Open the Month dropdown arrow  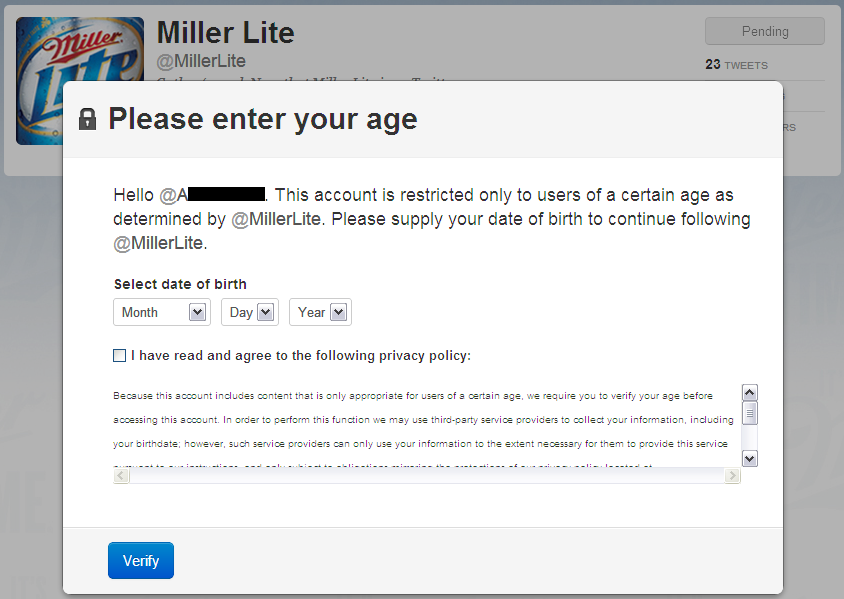[198, 312]
